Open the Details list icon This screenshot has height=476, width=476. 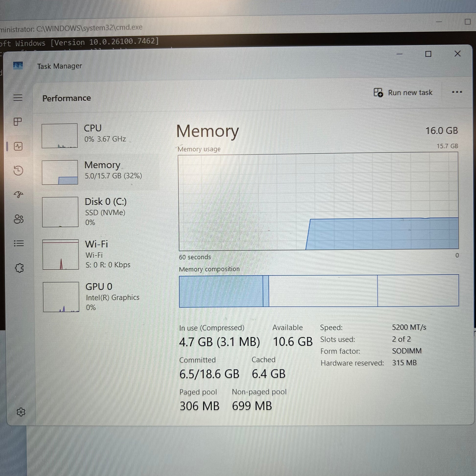[x=19, y=243]
